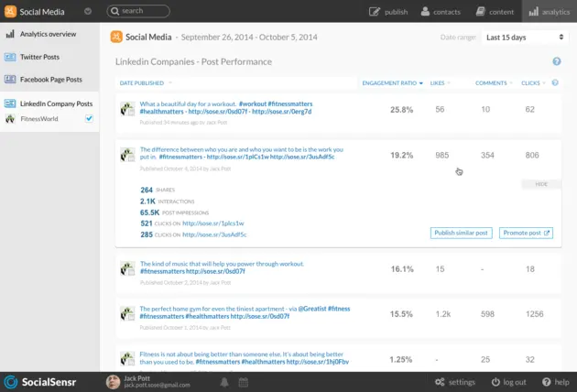
Task: Open the 521 clicks link sose.sr/1plcs1w
Action: point(213,223)
